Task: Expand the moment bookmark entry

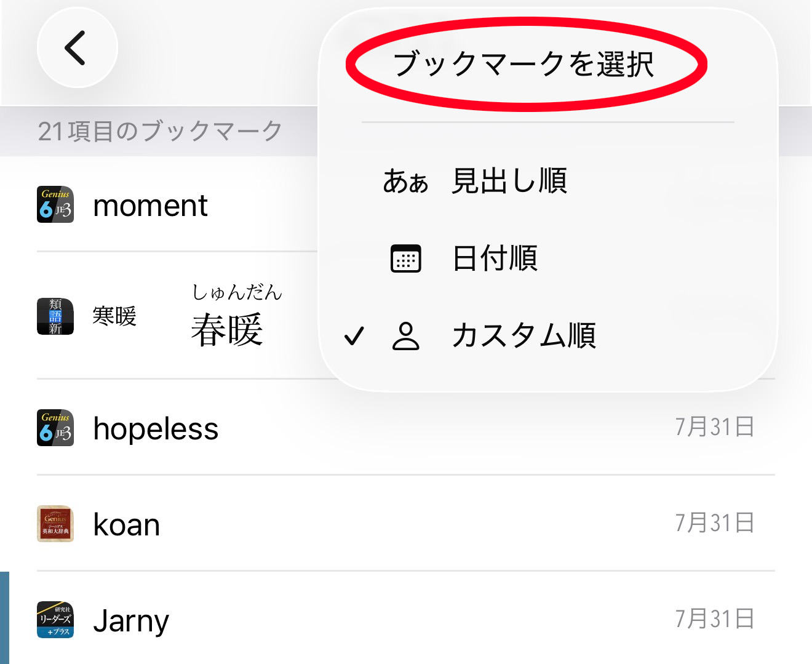Action: (x=149, y=206)
